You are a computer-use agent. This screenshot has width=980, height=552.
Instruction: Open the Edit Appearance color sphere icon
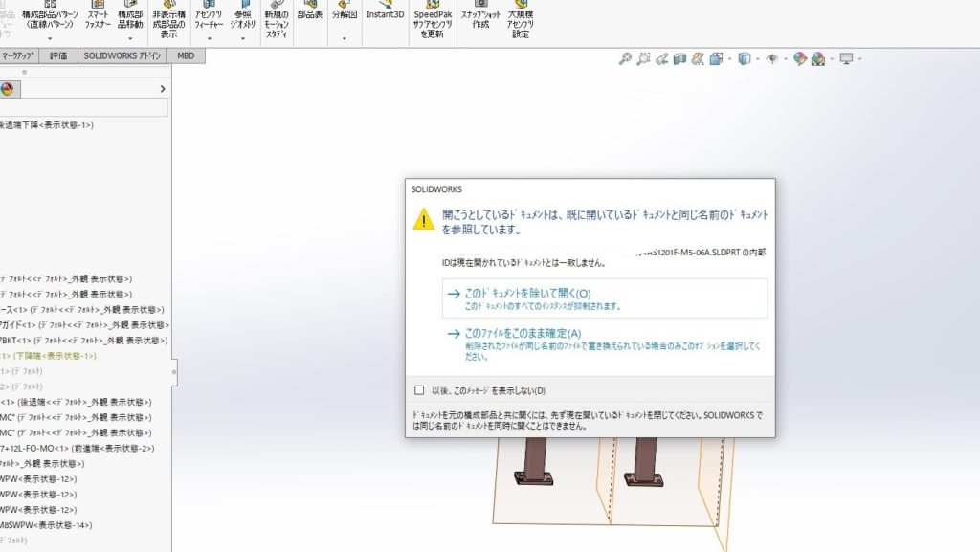click(799, 59)
